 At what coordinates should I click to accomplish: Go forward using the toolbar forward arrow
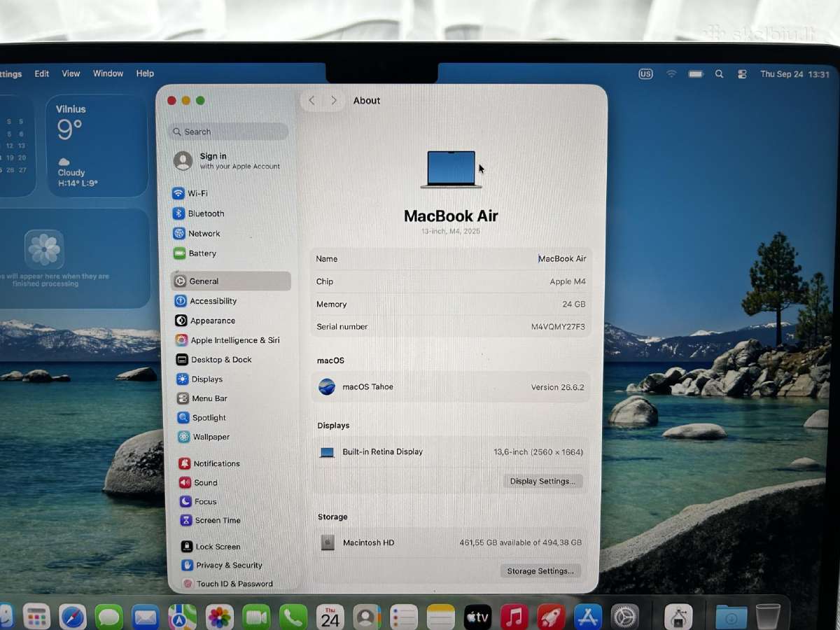(334, 101)
